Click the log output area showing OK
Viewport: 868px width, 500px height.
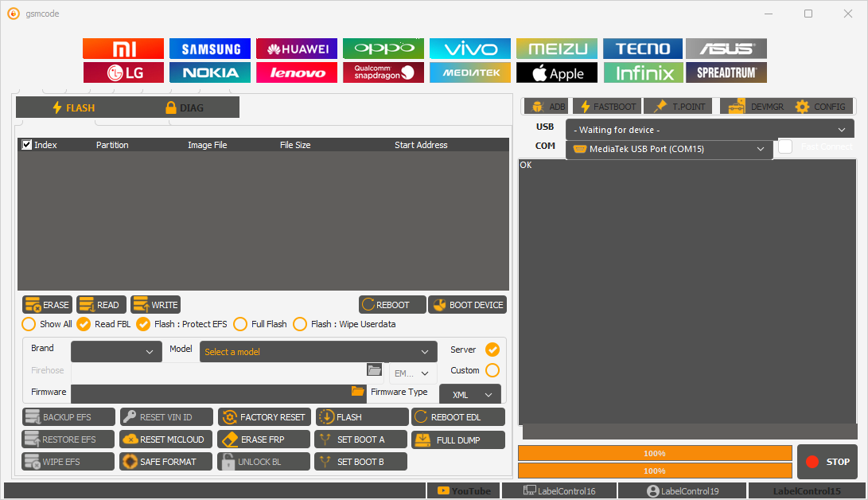coord(687,292)
